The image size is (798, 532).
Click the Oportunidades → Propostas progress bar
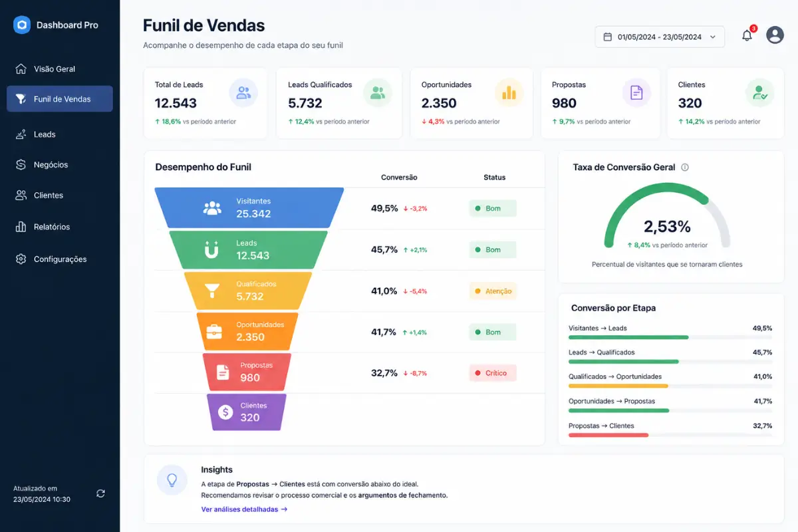pyautogui.click(x=670, y=411)
